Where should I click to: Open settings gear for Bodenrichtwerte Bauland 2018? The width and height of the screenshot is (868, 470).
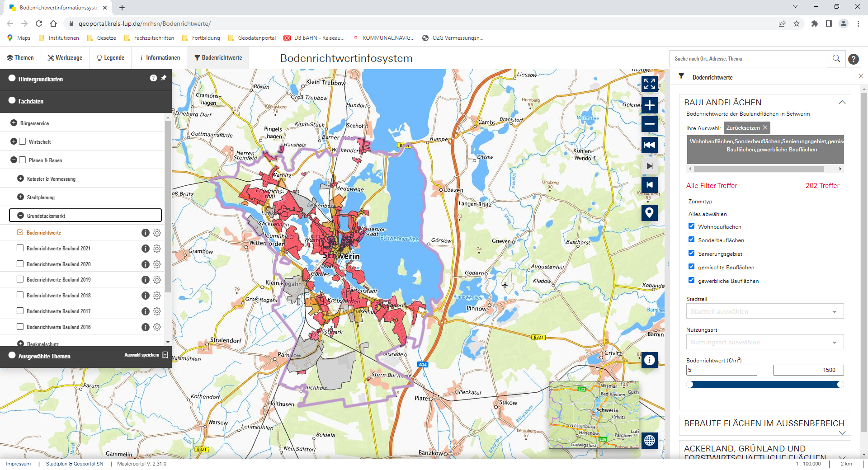tap(157, 296)
